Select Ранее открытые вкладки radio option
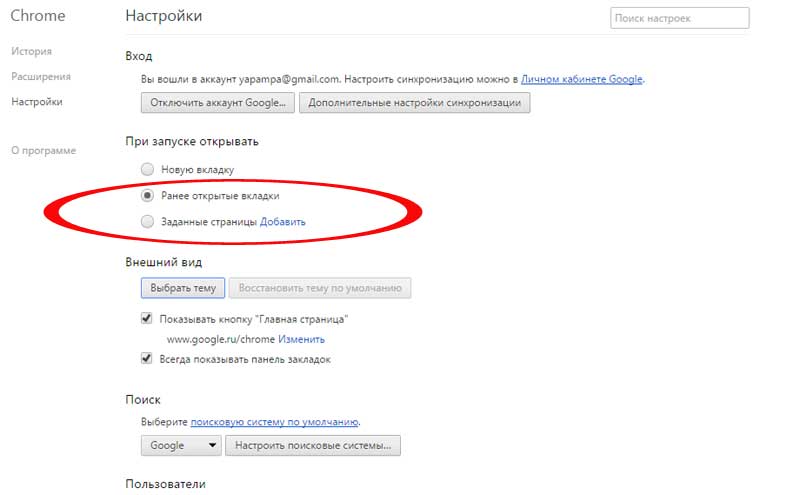800x495 pixels. 147,195
